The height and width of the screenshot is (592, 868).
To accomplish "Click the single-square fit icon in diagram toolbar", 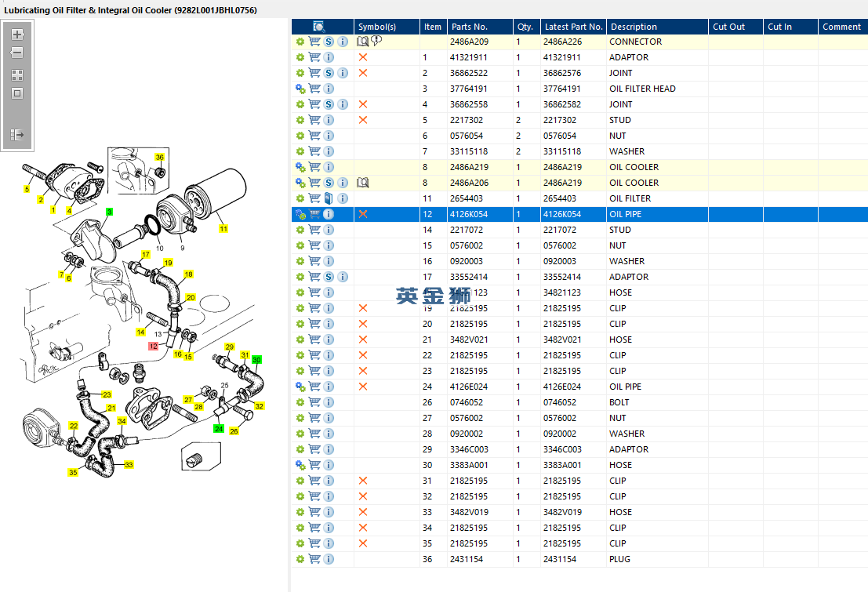I will 17,93.
